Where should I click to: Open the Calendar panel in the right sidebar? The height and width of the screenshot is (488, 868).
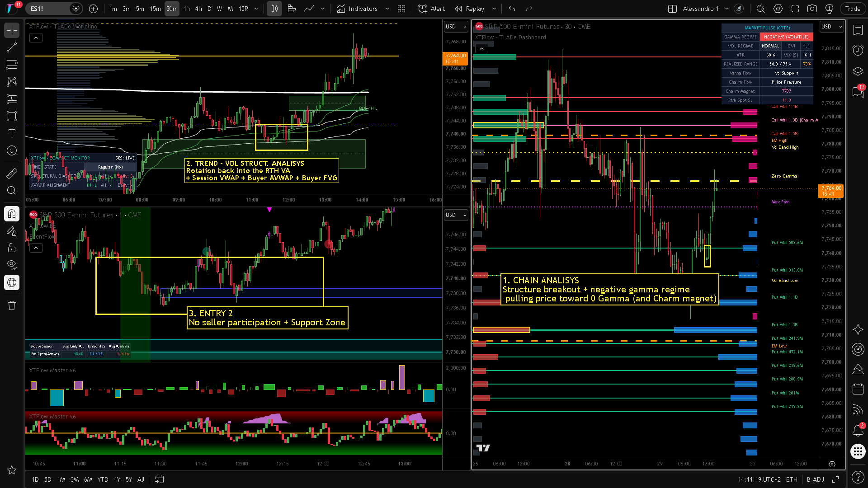click(858, 389)
